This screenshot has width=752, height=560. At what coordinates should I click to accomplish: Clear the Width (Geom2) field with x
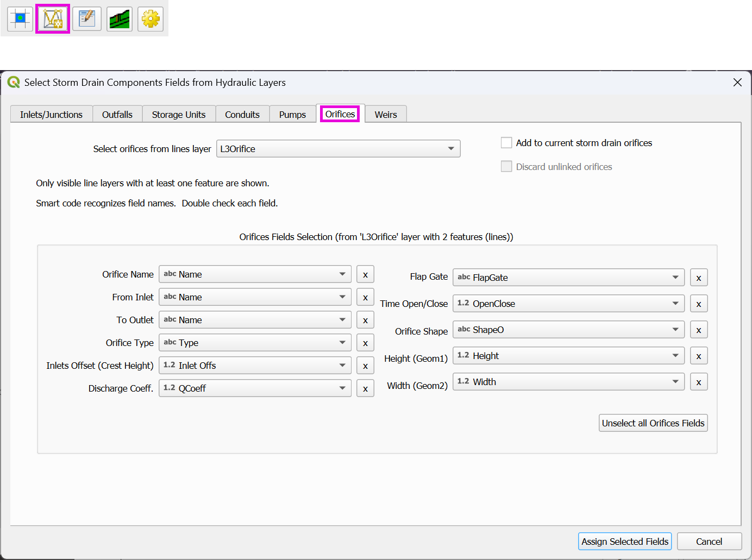point(699,382)
